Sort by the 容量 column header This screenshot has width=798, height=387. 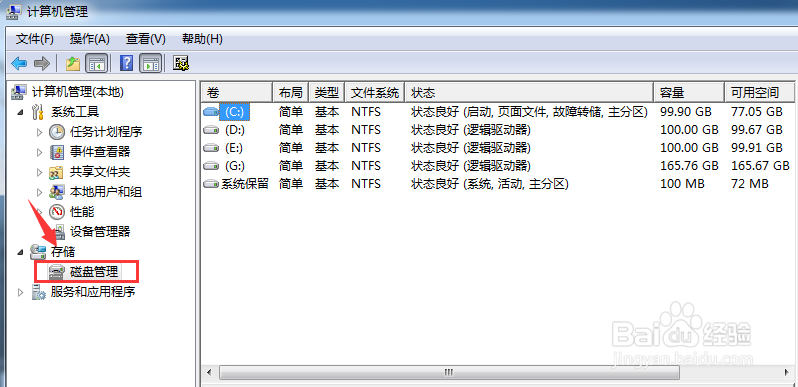point(689,93)
